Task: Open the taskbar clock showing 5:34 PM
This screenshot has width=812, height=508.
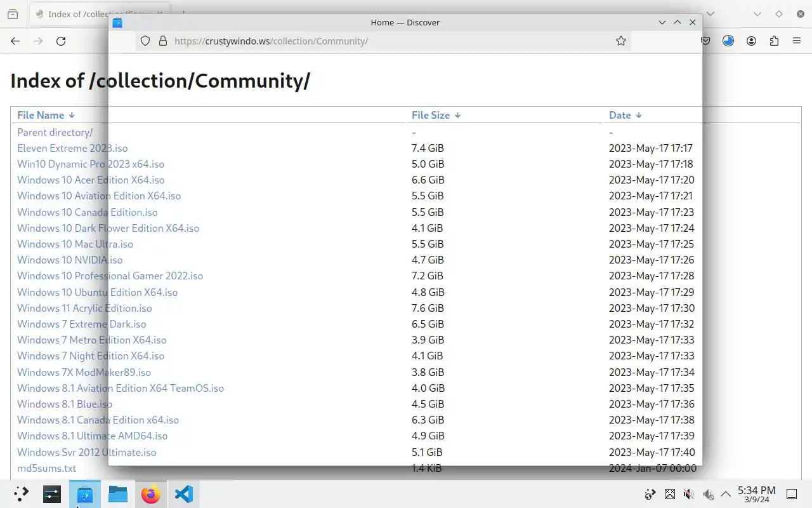Action: point(756,494)
